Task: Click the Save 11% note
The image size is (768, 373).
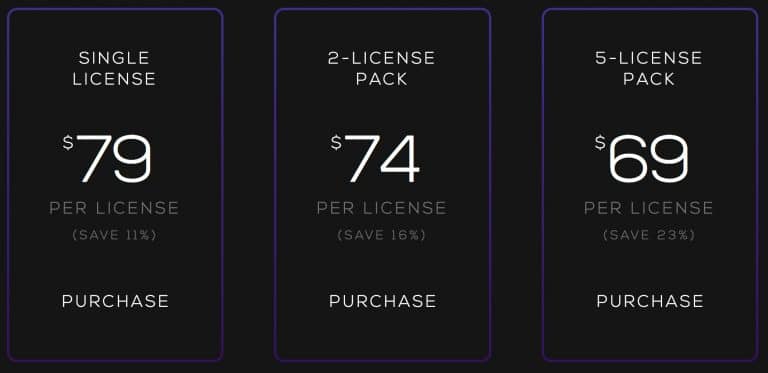Action: click(x=115, y=235)
